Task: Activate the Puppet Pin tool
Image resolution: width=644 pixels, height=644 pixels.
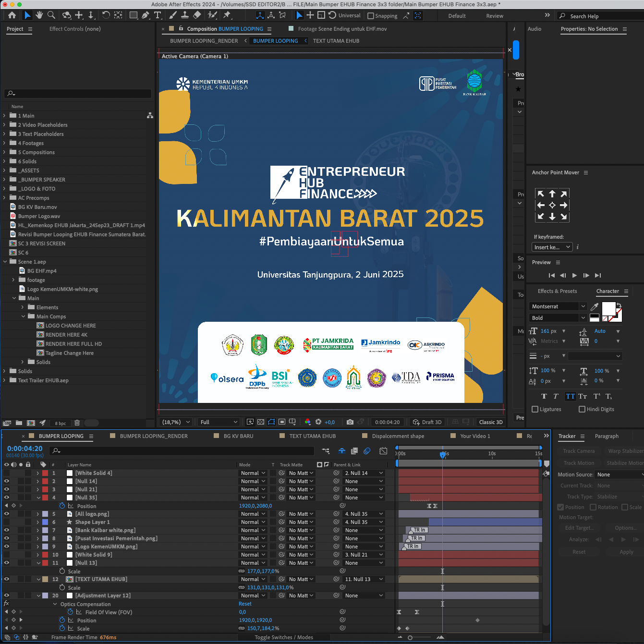Action: pyautogui.click(x=227, y=15)
